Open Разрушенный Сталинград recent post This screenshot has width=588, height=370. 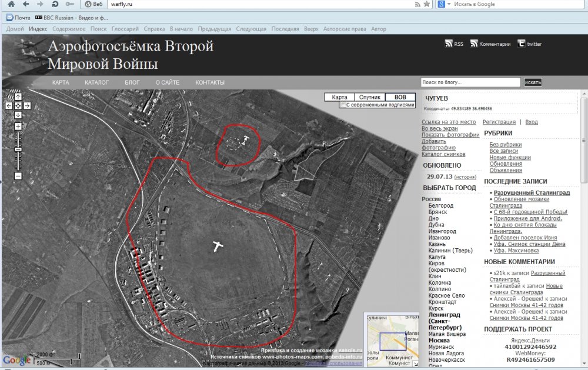point(532,192)
